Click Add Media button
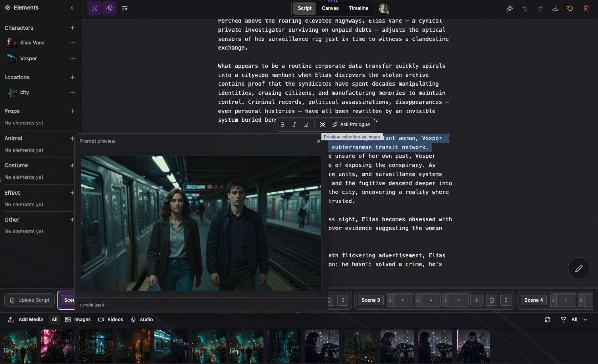Image resolution: width=598 pixels, height=364 pixels. click(x=25, y=320)
